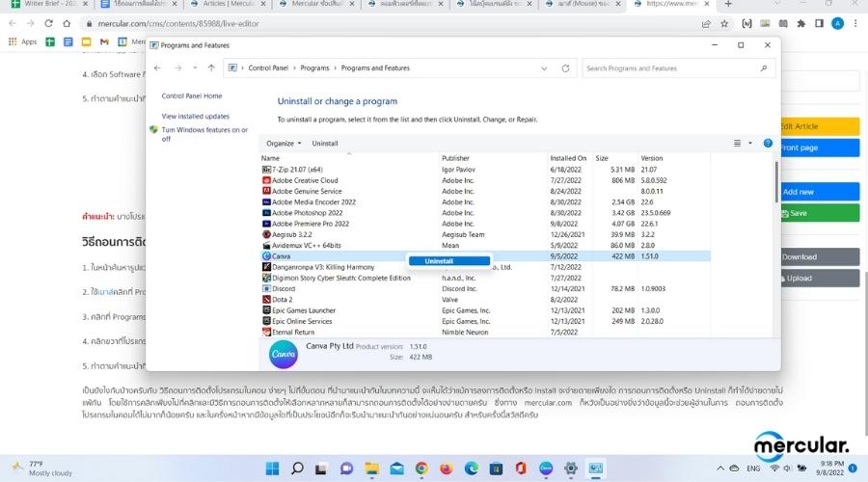Switch to the Writer Brief browser tab
The height and width of the screenshot is (482, 868).
pos(50,4)
